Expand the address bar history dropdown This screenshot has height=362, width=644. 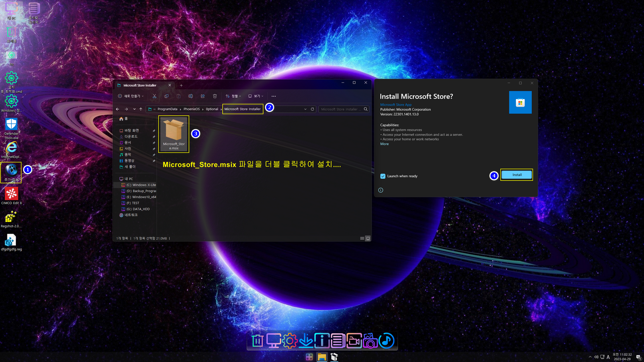coord(305,109)
